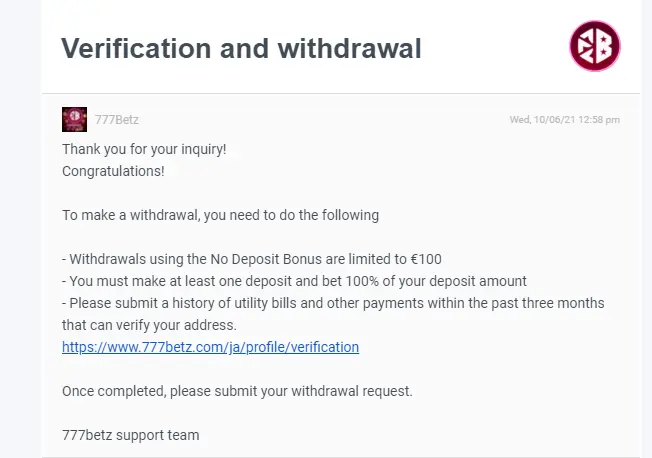652x458 pixels.
Task: Click 'past three months' in the message body
Action: pyautogui.click(x=548, y=303)
